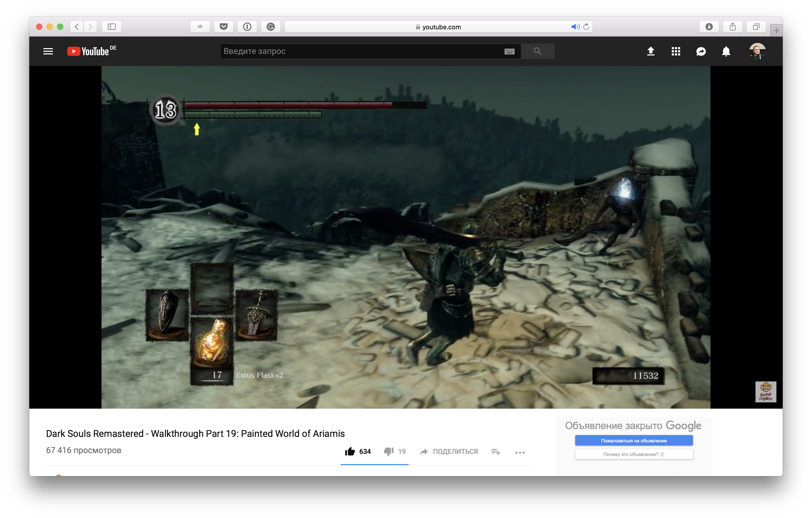Click Почему это объявление? button
The height and width of the screenshot is (518, 812).
634,454
